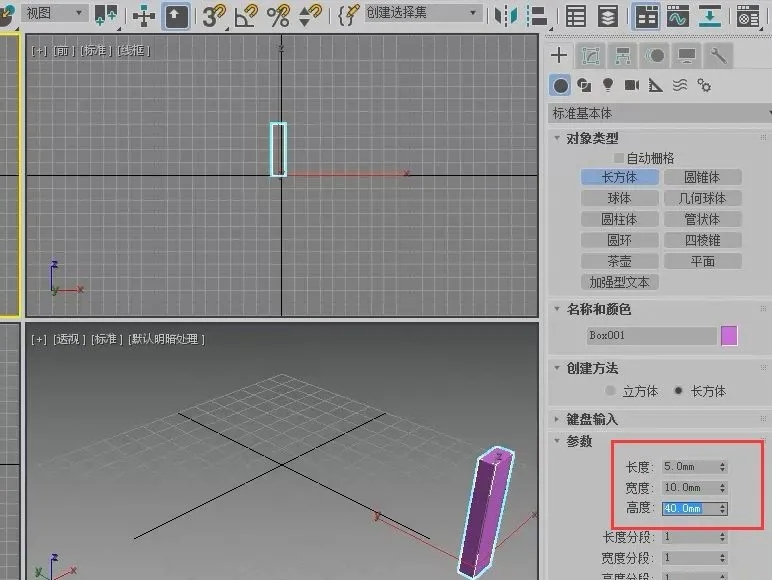Viewport: 772px width, 580px height.
Task: Select the Systems category icon
Action: tap(704, 86)
